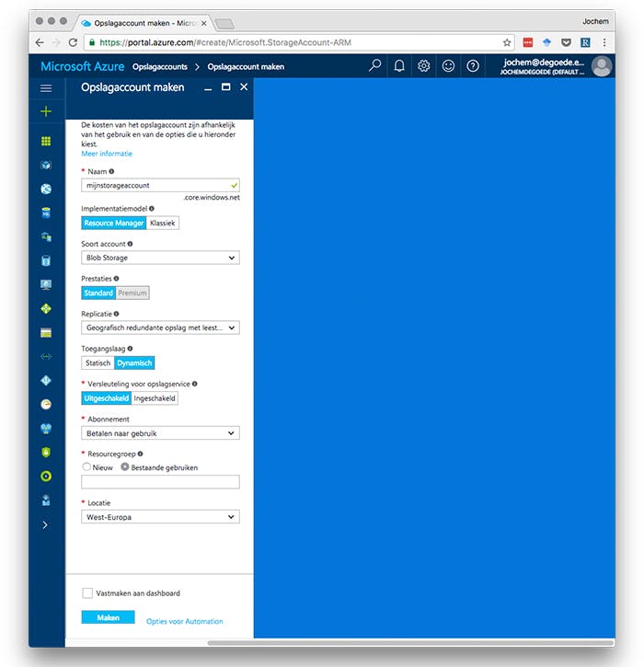This screenshot has height=667, width=644.
Task: Open Azure Active Directory blue diamond icon
Action: 46,380
